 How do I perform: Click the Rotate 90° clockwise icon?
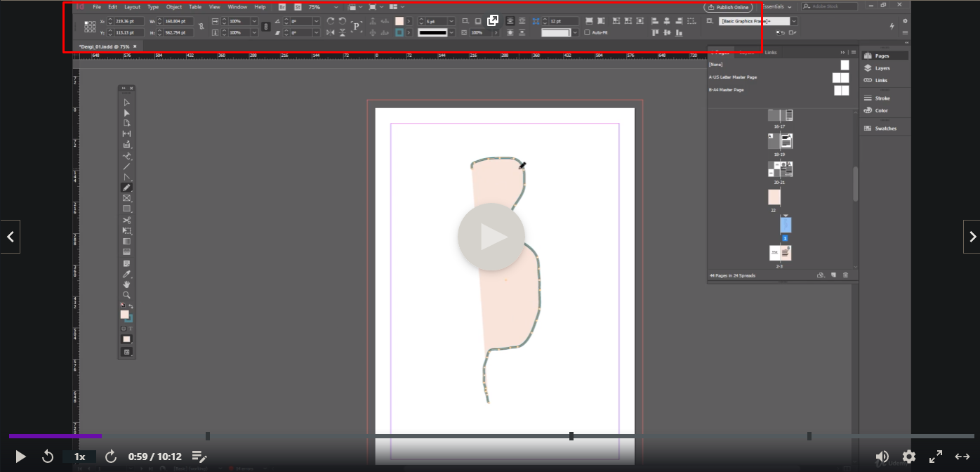coord(331,22)
